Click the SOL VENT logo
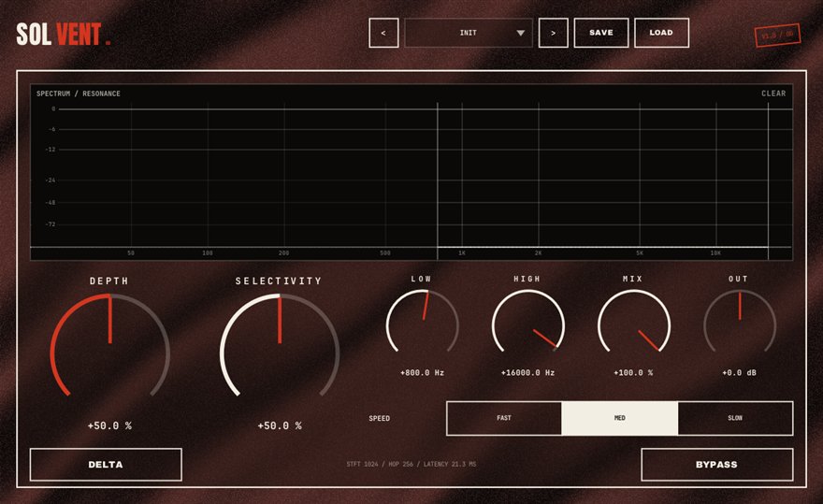 coord(63,35)
